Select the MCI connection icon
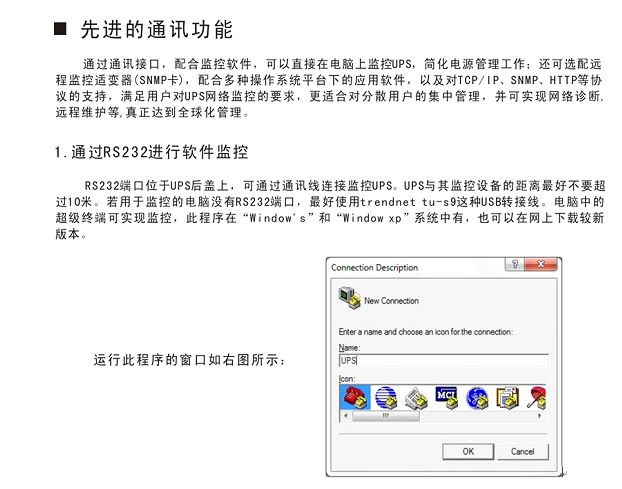 (447, 398)
